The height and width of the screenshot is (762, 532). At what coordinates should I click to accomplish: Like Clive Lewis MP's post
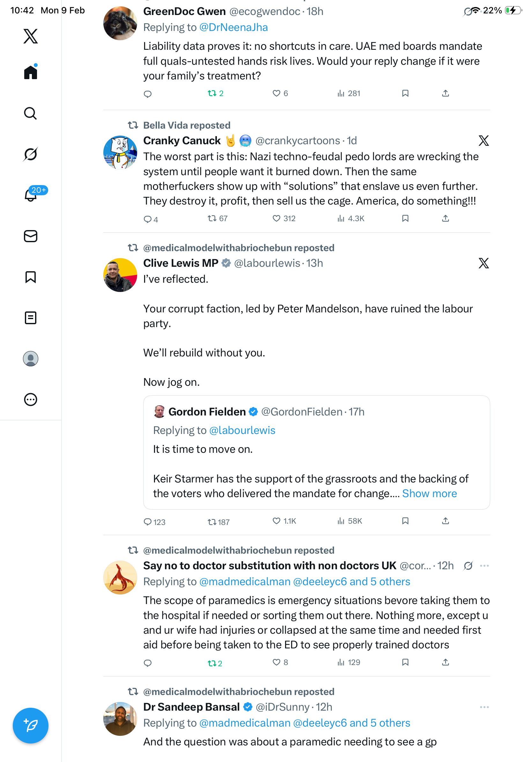276,521
